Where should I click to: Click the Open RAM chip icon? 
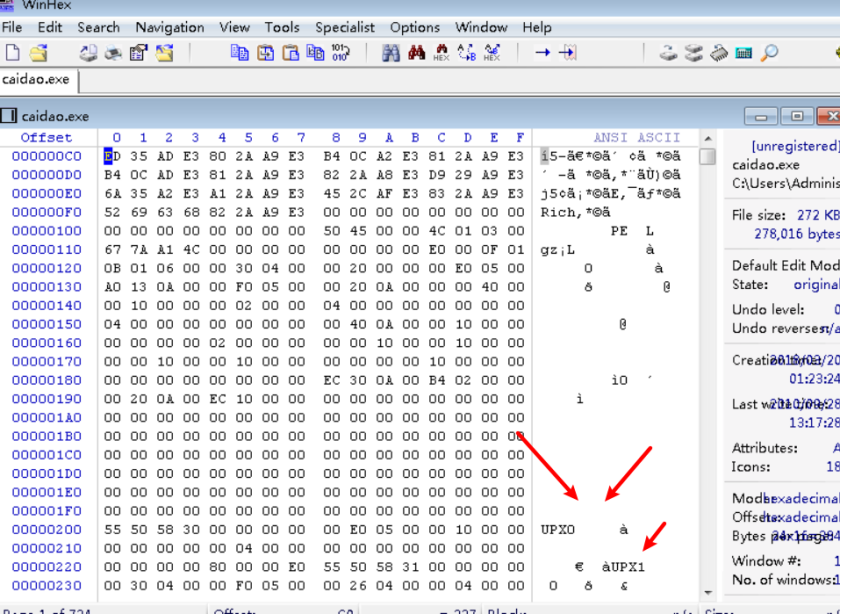(719, 53)
